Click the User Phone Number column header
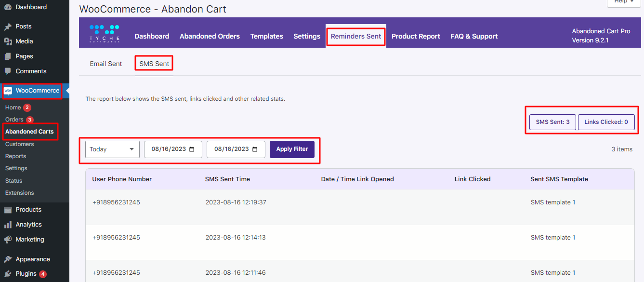Screen dimensions: 644x282 pyautogui.click(x=122, y=179)
